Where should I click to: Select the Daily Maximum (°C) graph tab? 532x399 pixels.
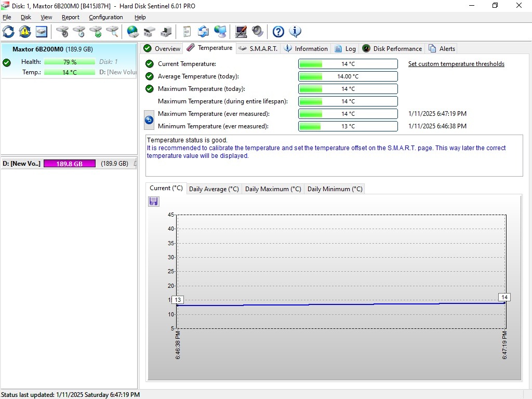click(x=273, y=189)
